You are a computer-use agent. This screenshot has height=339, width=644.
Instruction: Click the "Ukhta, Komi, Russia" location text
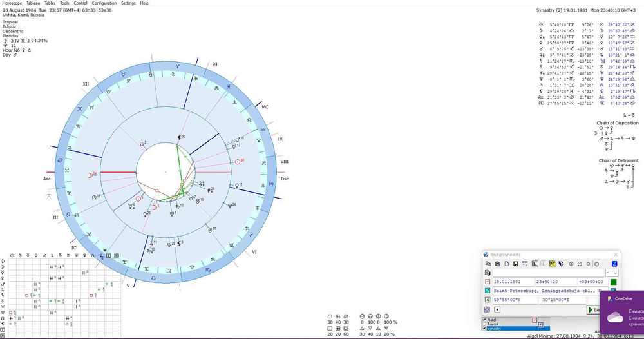tap(23, 15)
